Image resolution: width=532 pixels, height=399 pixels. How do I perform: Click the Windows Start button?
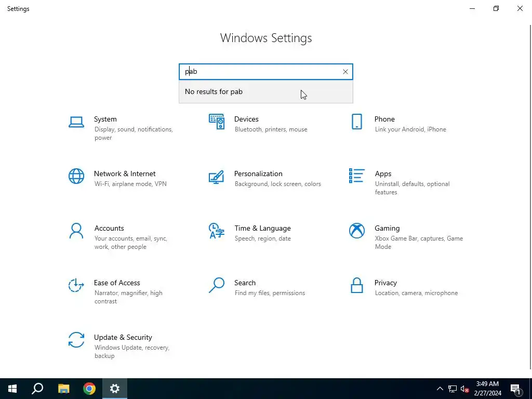tap(12, 389)
